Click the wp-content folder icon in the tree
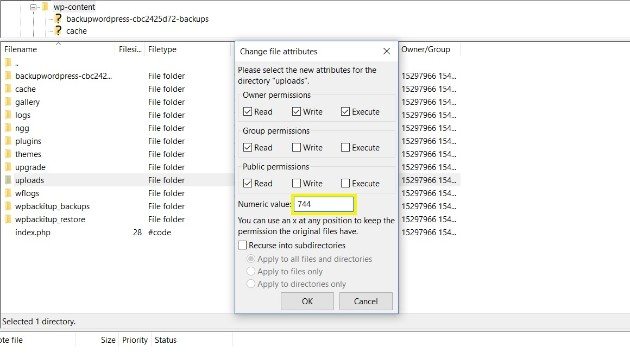 [45, 6]
